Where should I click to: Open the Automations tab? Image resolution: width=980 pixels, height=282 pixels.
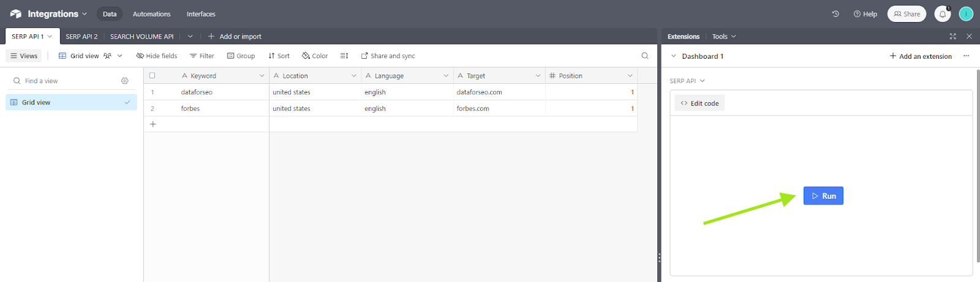151,13
